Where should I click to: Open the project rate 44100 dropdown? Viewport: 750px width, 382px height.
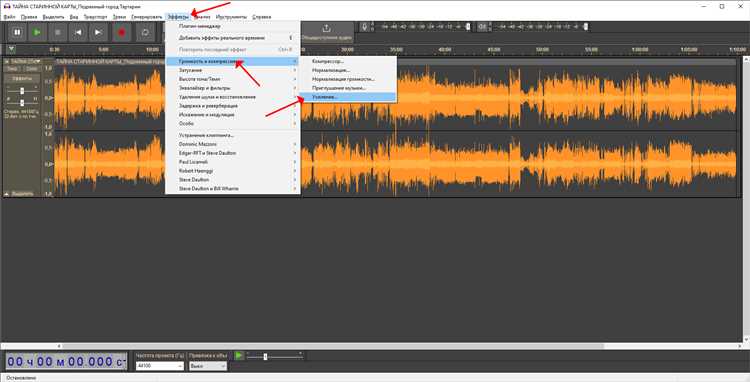click(x=160, y=366)
